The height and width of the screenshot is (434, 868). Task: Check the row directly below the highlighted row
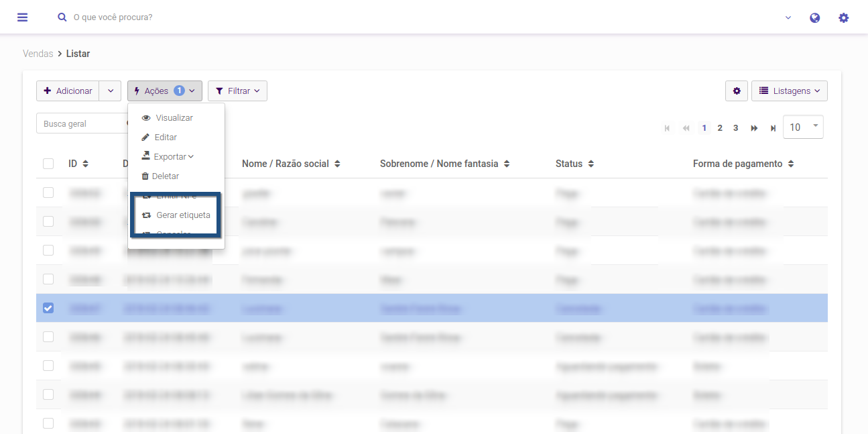tap(48, 337)
